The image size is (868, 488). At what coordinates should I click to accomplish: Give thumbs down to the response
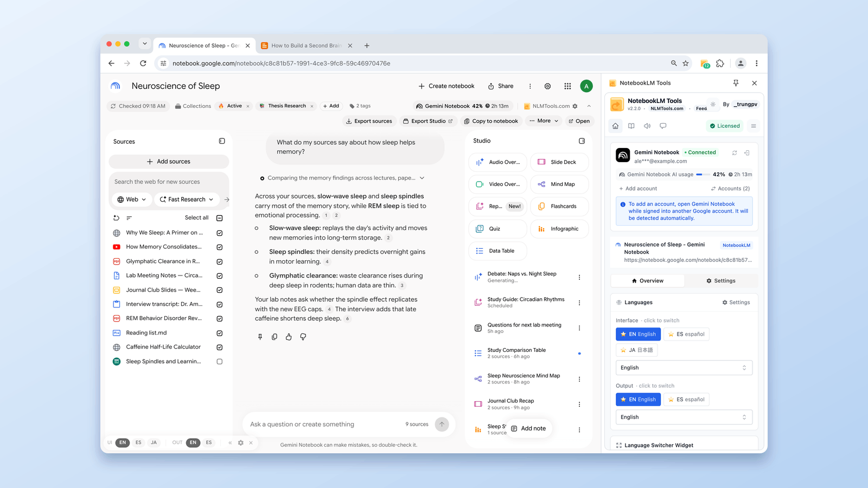(303, 337)
